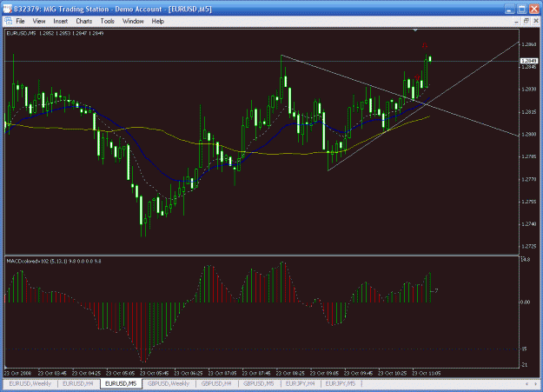The height and width of the screenshot is (392, 543).
Task: Select the EURUSD,M5 chart tab
Action: [121, 383]
